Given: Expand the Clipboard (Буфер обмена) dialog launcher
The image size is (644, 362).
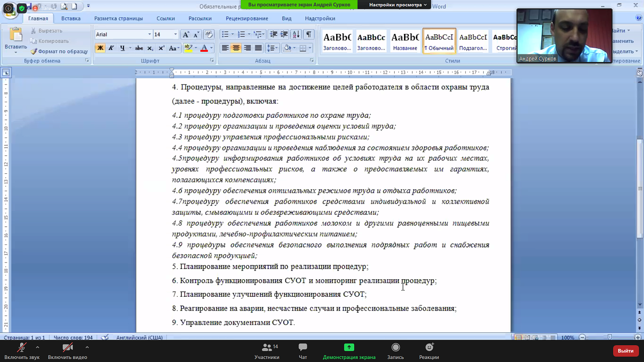Looking at the screenshot, I should 87,60.
